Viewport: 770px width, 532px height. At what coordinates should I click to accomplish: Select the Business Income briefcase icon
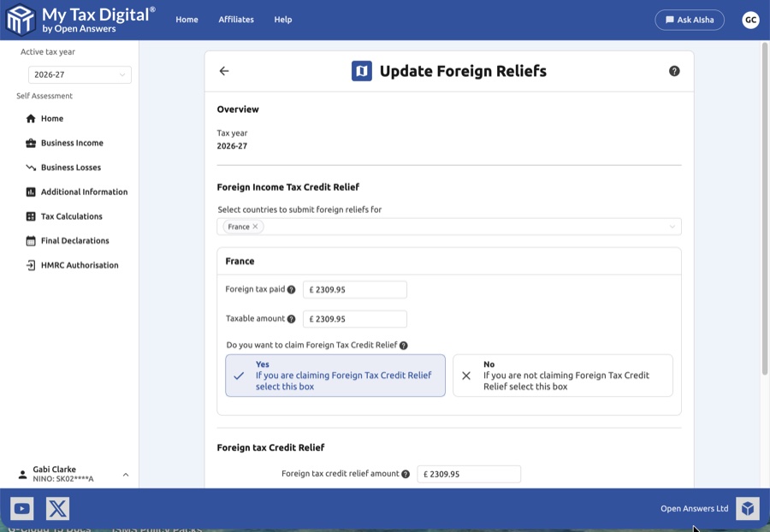click(32, 143)
